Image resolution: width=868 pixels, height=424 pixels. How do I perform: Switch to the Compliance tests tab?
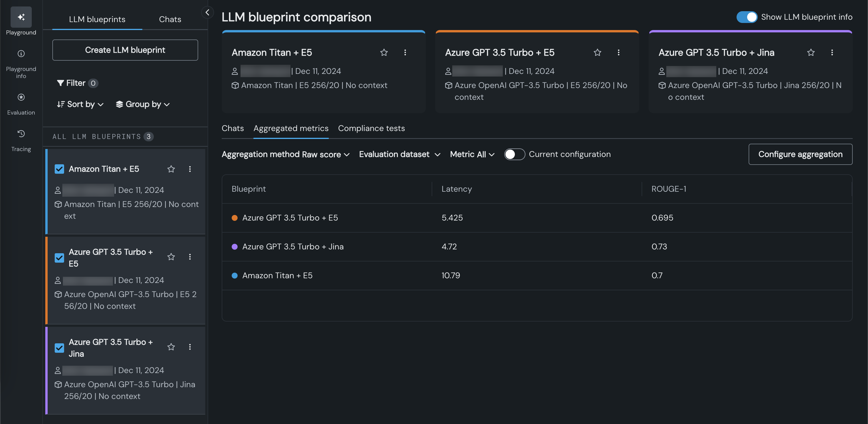[x=371, y=128]
